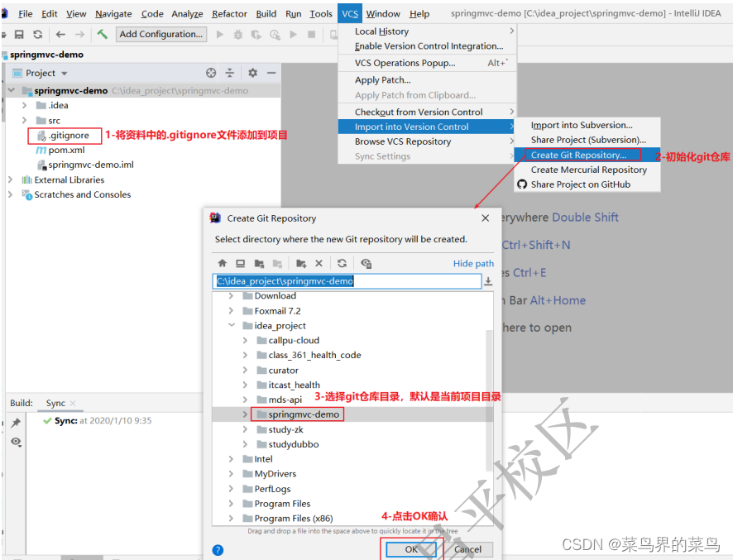
Task: Select the .gitignore file
Action: tap(69, 135)
